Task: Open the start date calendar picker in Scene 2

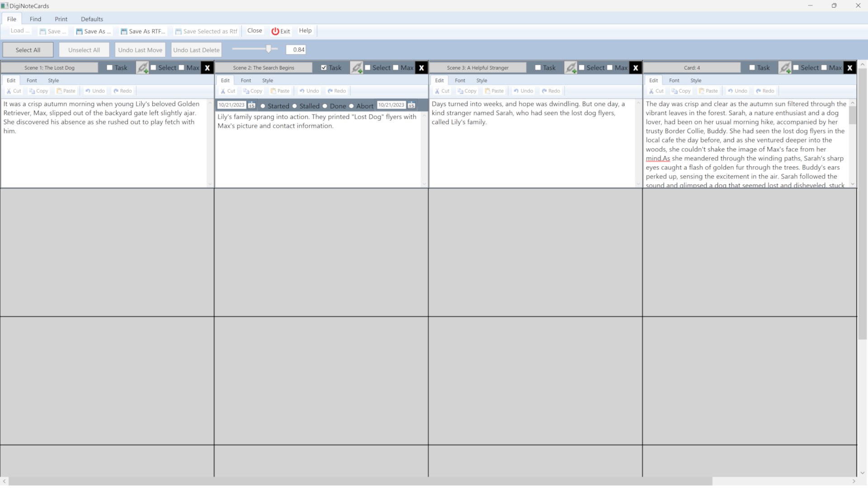Action: point(252,105)
